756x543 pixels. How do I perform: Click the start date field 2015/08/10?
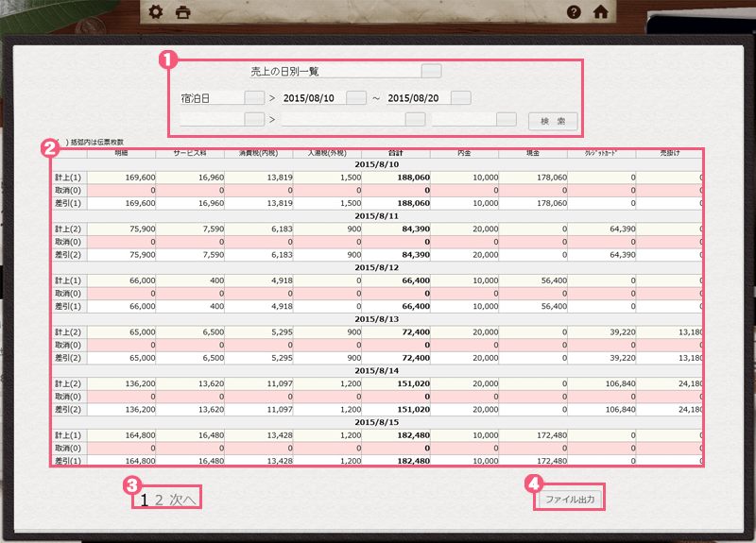(x=314, y=98)
